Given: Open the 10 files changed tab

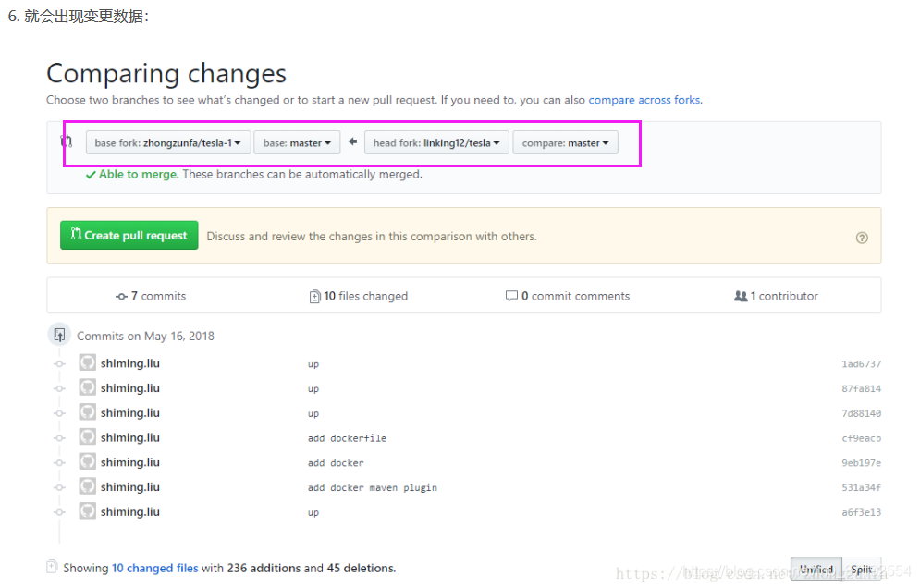Looking at the screenshot, I should click(359, 296).
